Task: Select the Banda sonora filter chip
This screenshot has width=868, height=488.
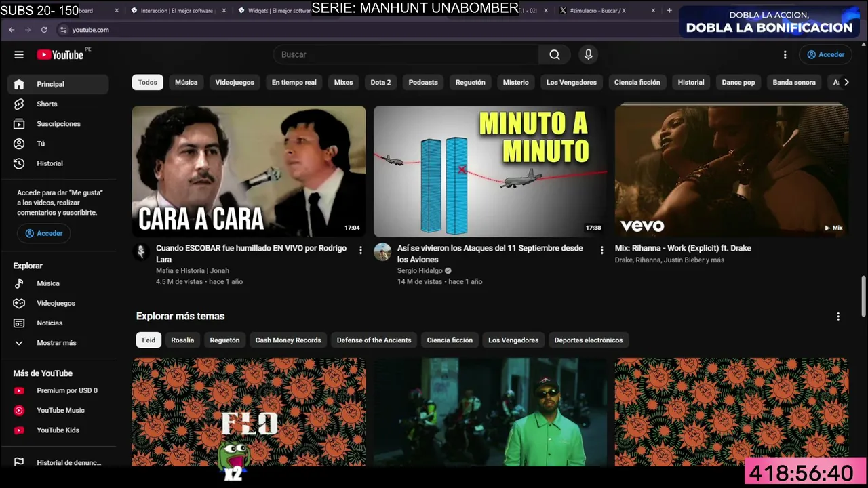Action: (x=794, y=83)
